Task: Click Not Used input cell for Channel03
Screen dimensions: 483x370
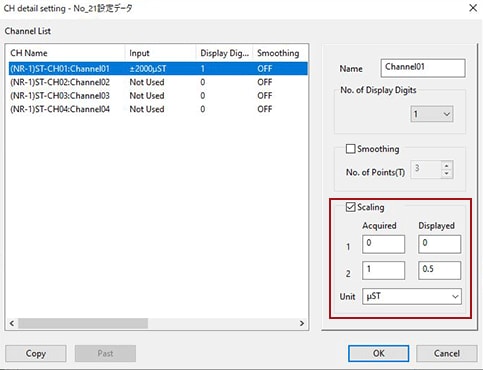Action: pos(147,96)
